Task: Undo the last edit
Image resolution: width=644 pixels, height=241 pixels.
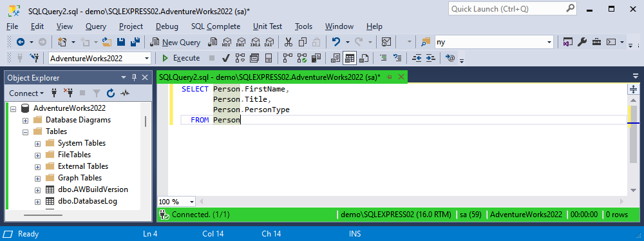Action: coord(336,42)
